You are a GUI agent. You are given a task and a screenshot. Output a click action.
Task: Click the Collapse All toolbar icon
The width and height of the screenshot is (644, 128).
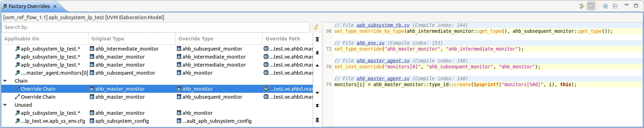point(615,6)
